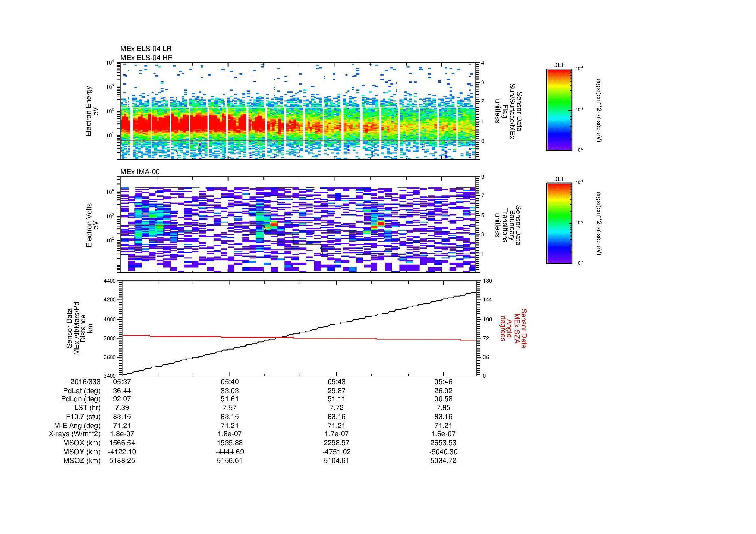
Task: Click the altitude axis tick 3400
Action: (110, 376)
